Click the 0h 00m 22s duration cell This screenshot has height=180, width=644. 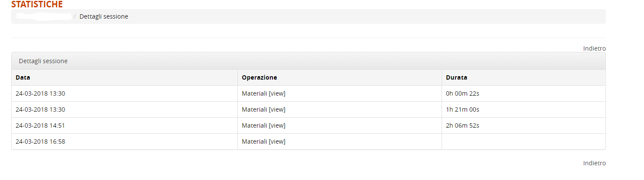(x=462, y=93)
